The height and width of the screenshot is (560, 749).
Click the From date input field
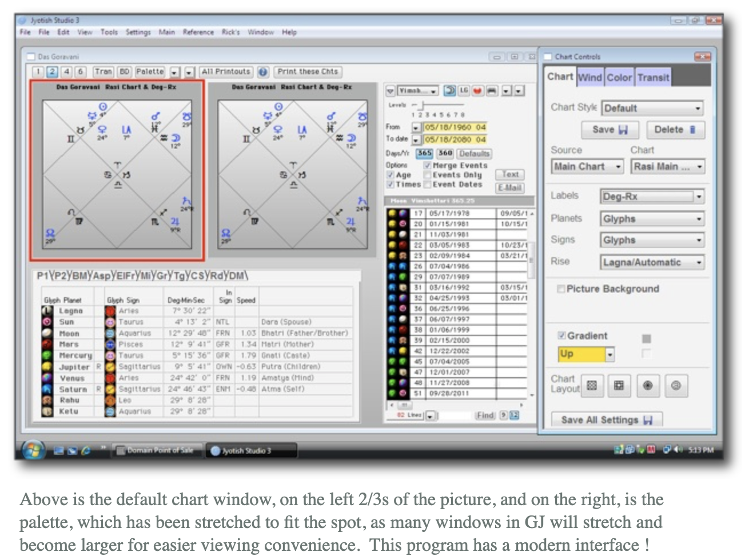[455, 127]
